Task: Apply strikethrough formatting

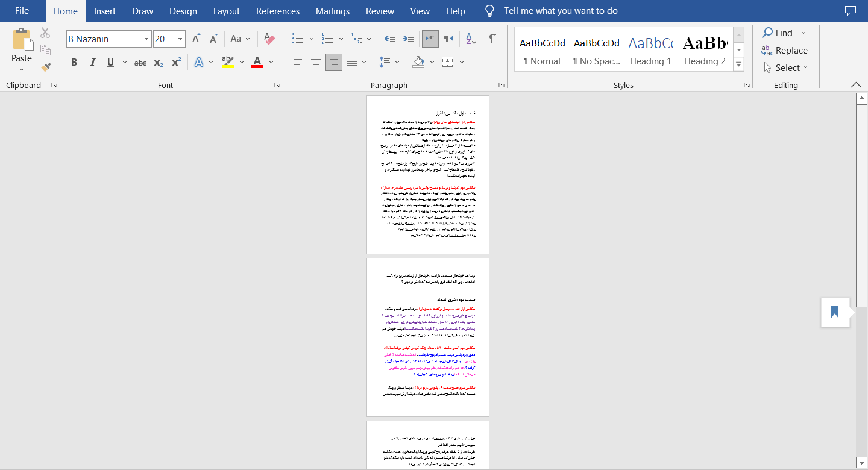Action: point(140,63)
